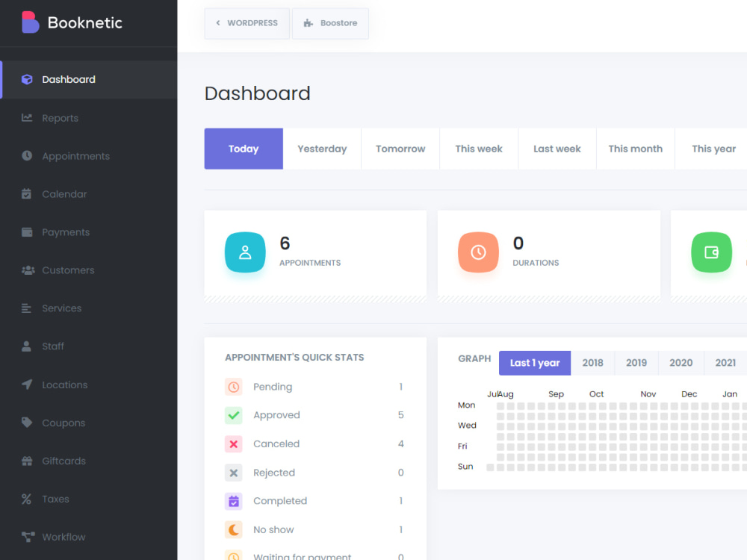Viewport: 747px width, 560px height.
Task: Select the Today filter tab
Action: (244, 149)
